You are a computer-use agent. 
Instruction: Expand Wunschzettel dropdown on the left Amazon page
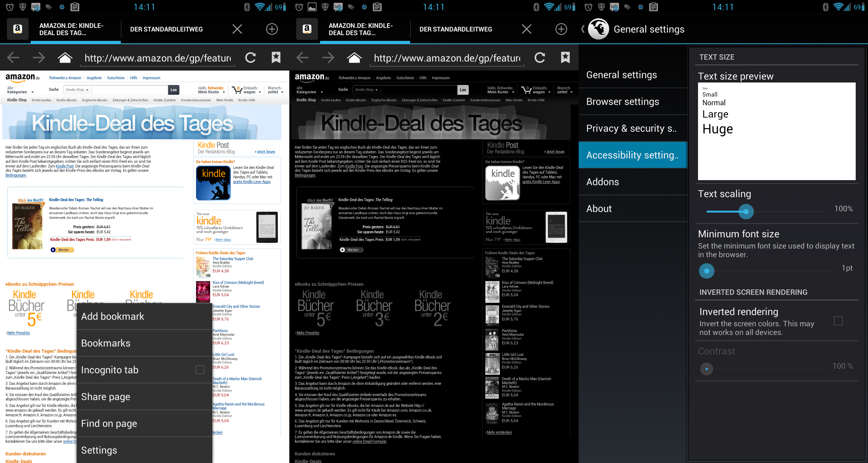pyautogui.click(x=276, y=90)
